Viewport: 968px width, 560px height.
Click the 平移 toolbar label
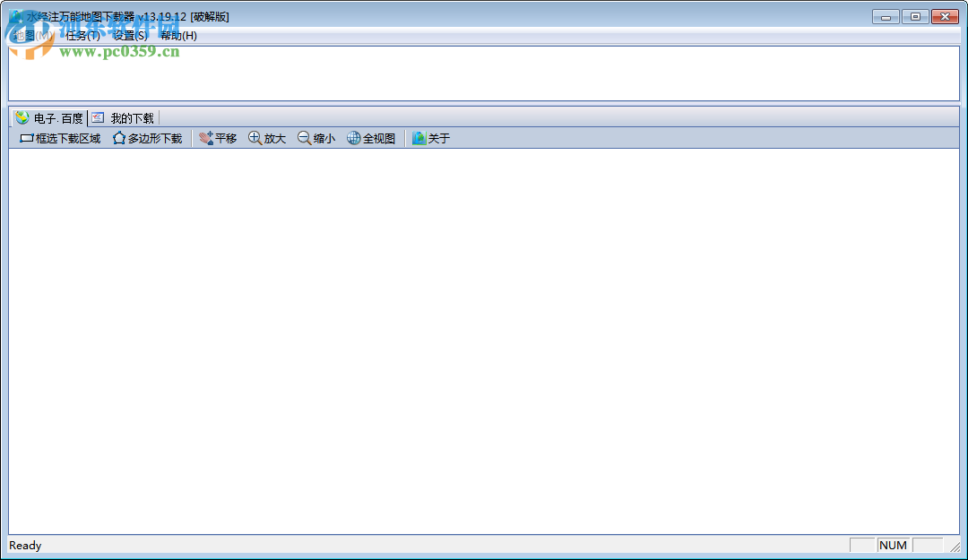tap(226, 139)
